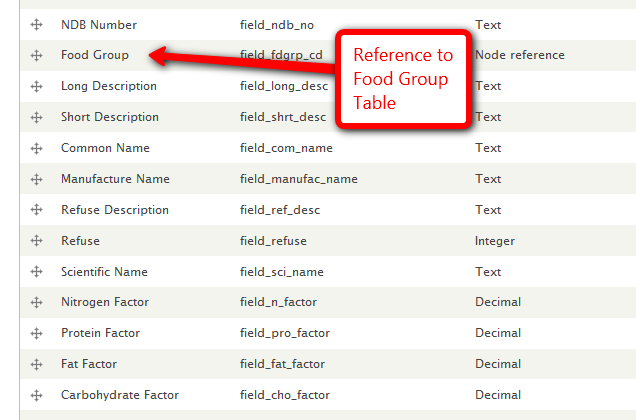Screen dimensions: 636x420
Task: Click the red Food Group Table callout
Action: pos(402,80)
